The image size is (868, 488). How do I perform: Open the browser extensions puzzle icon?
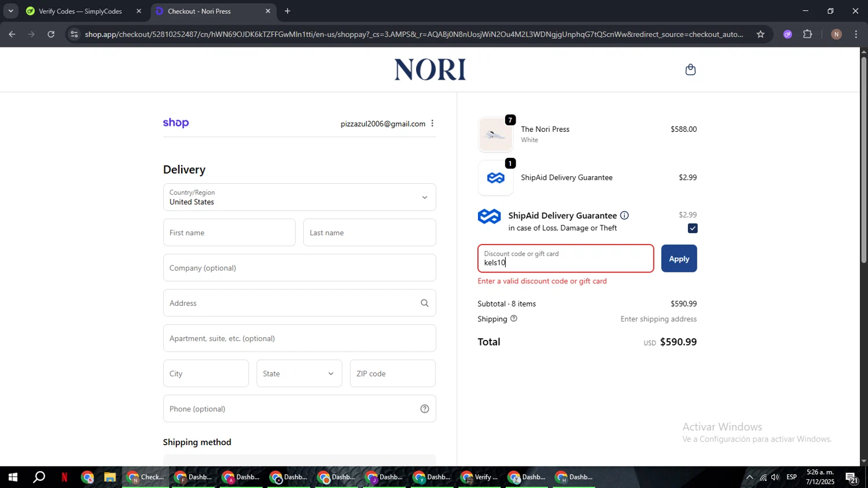[808, 34]
